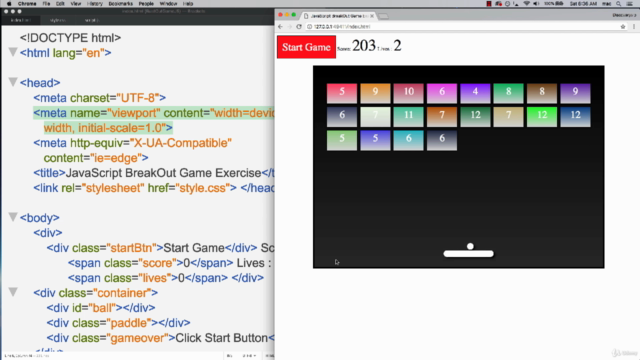Click the site info icon in address bar
The width and height of the screenshot is (640, 360).
pyautogui.click(x=309, y=27)
